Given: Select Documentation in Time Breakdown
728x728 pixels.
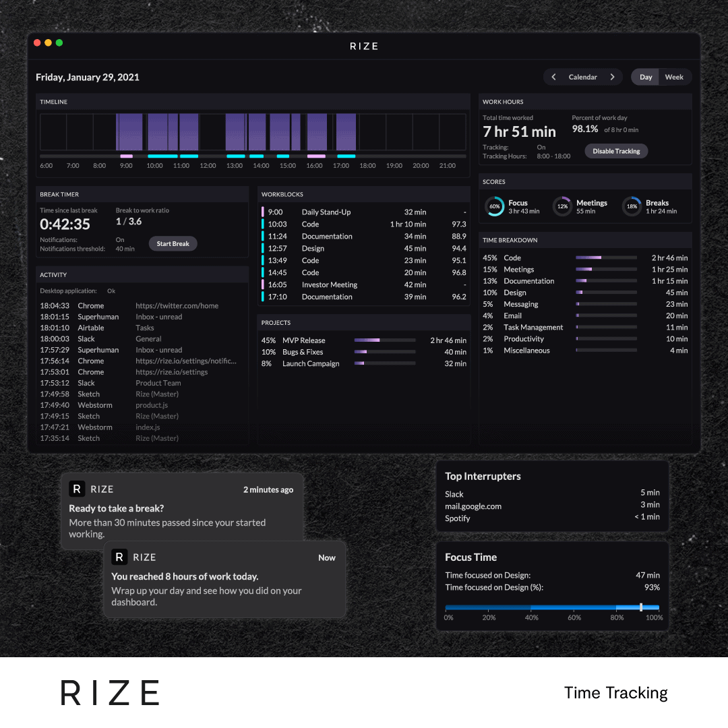Looking at the screenshot, I should pos(585,281).
